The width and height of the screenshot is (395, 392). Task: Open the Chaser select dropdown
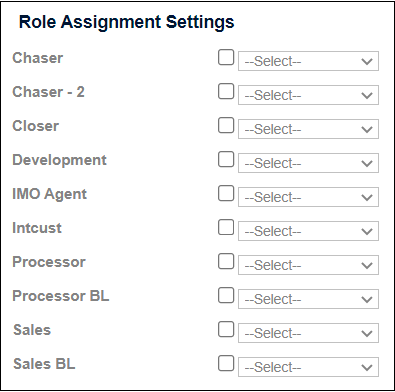click(308, 61)
